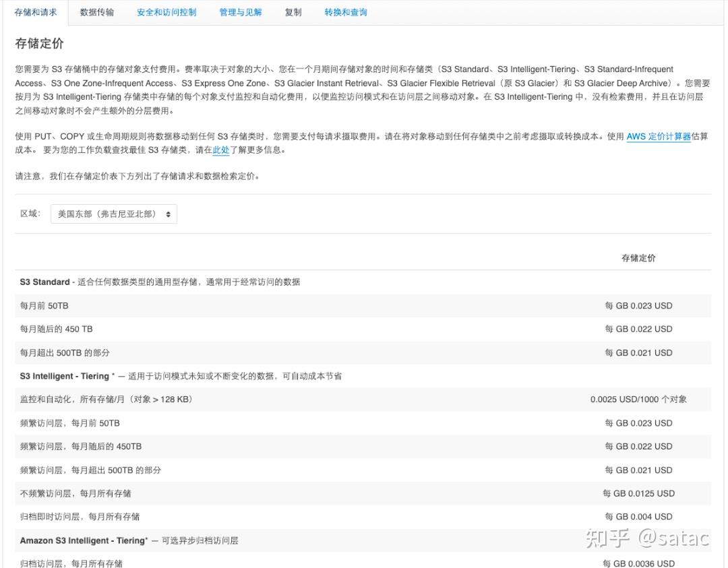
Task: Click the 监控和自动化 pricing row
Action: (364, 399)
